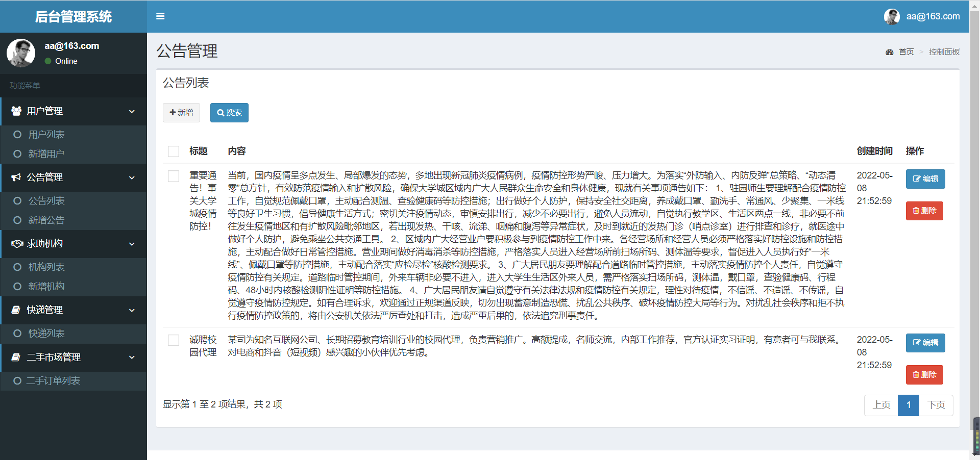The image size is (980, 460).
Task: Click the green Online status dot
Action: coord(48,61)
